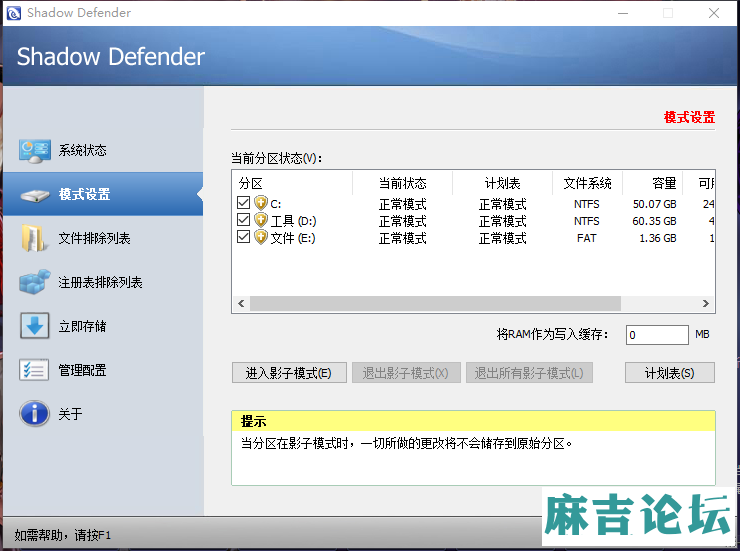Screen dimensions: 740x551
Task: Click 退出影子模式(X) button
Action: click(406, 373)
